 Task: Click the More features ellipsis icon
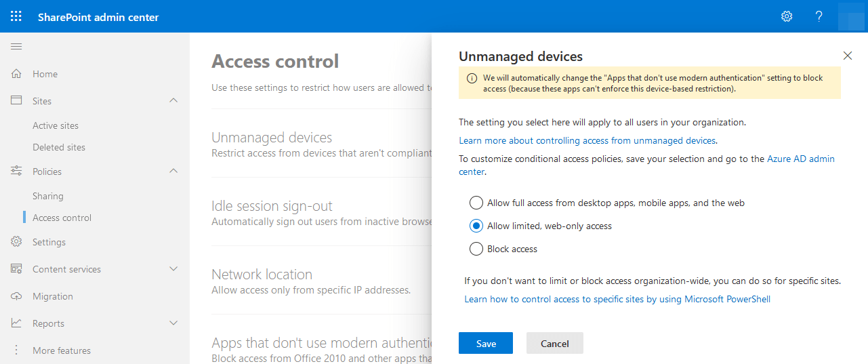(16, 350)
